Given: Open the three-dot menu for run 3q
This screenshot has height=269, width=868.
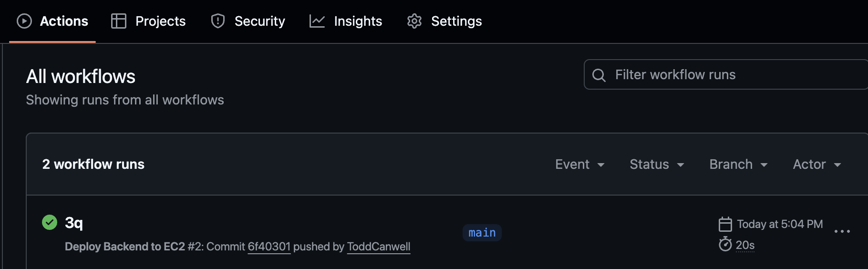Looking at the screenshot, I should click(x=842, y=231).
